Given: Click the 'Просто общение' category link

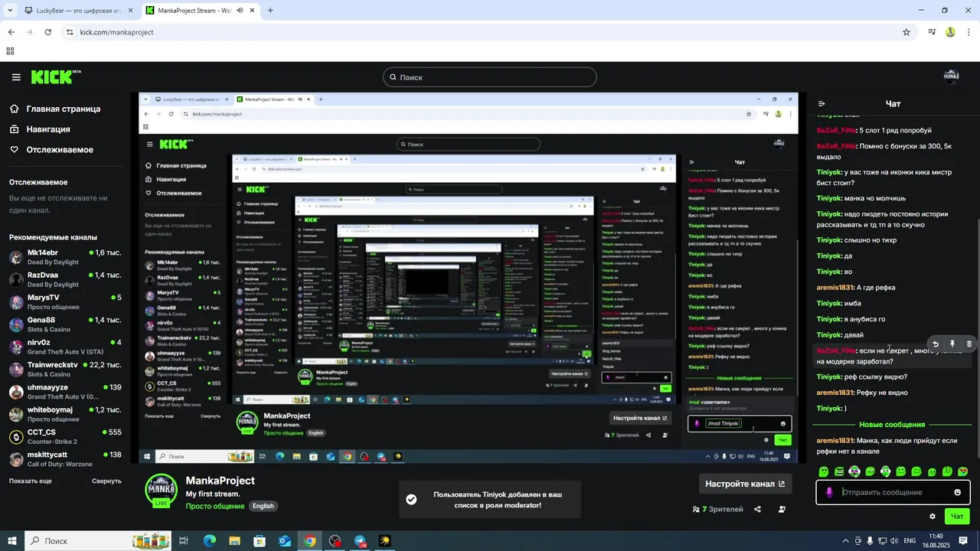Looking at the screenshot, I should point(215,506).
